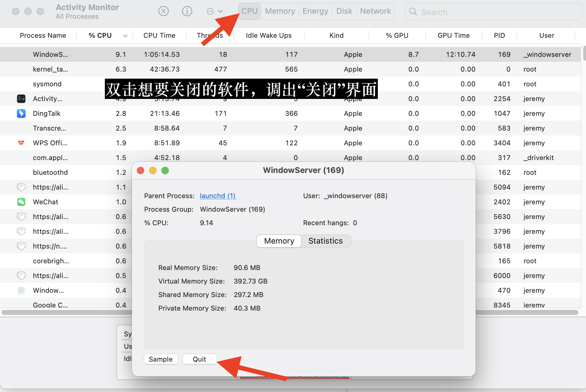The width and height of the screenshot is (586, 392).
Task: Click the shield icon of https://n... row
Action: click(x=21, y=246)
